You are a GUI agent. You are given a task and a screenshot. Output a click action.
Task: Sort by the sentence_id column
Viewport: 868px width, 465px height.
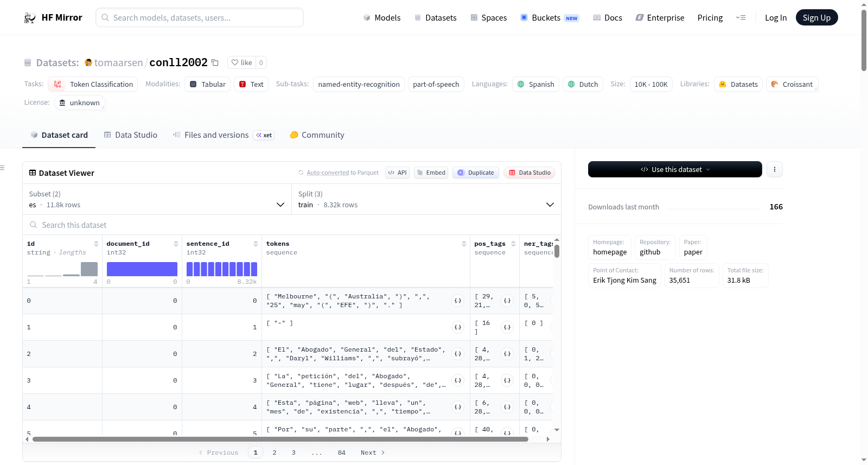coord(256,244)
